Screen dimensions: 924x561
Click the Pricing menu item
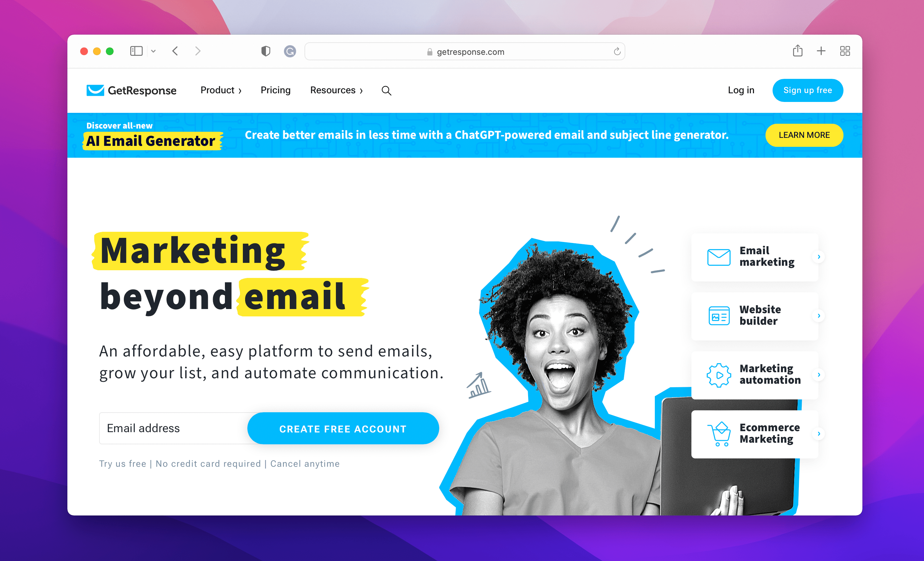[275, 90]
